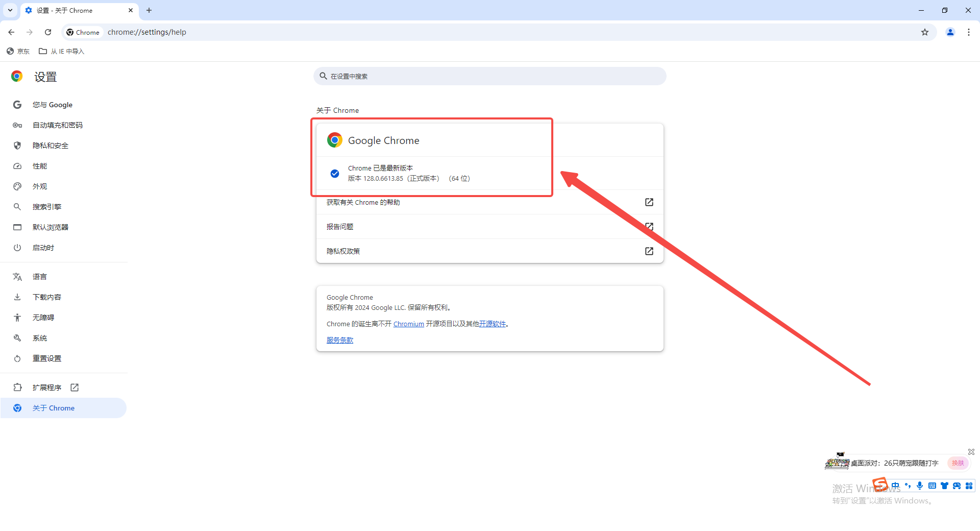The width and height of the screenshot is (980, 531).
Task: Open a new tab with plus button
Action: point(149,10)
